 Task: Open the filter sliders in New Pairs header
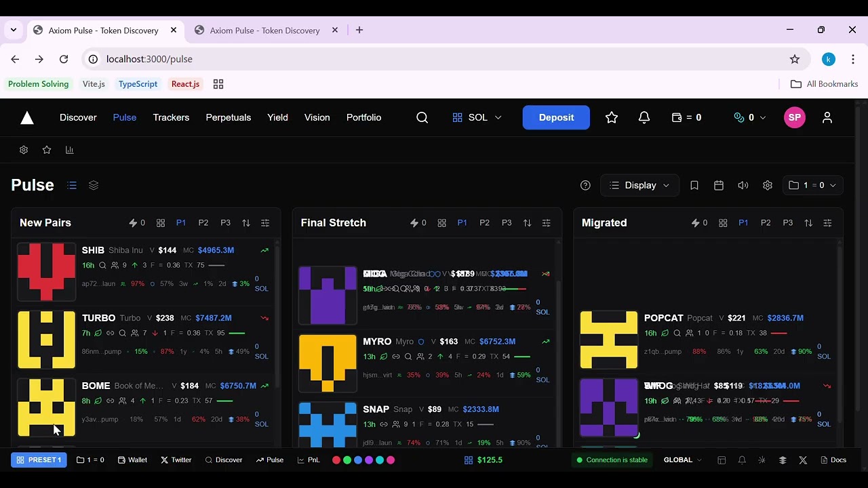tap(265, 223)
